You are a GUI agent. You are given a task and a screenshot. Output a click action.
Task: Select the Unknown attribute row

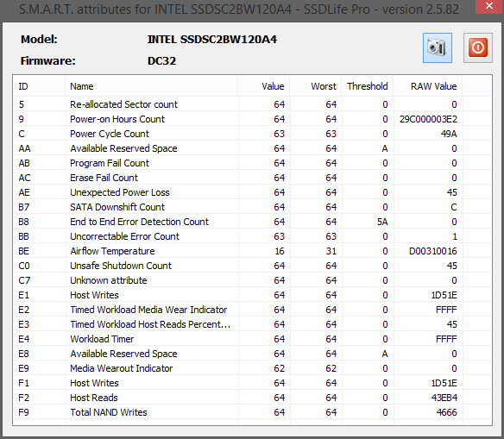click(252, 280)
